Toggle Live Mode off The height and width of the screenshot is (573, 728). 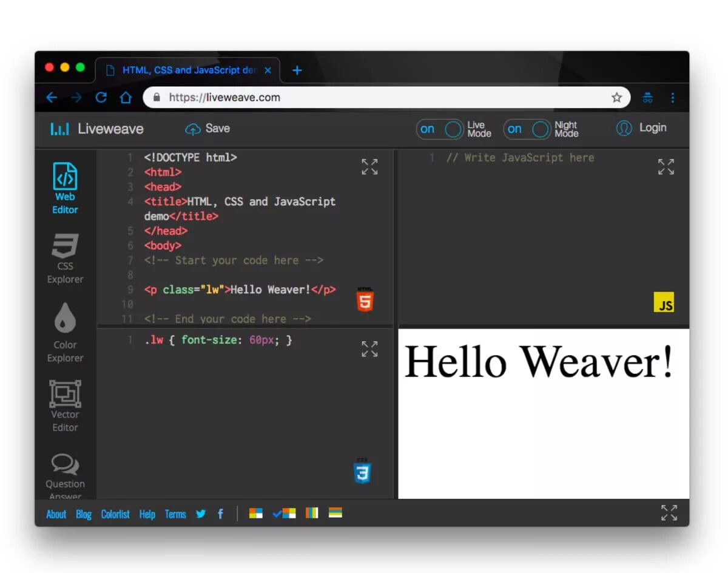click(439, 129)
